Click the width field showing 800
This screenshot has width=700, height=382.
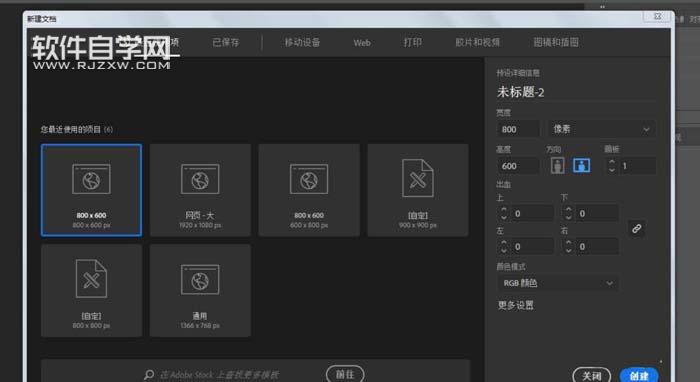click(x=518, y=129)
